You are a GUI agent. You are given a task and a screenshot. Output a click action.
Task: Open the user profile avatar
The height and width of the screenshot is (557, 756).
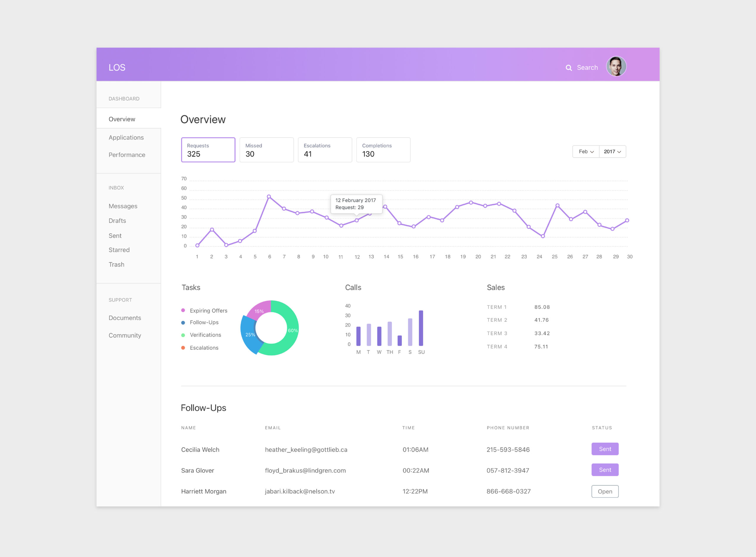click(x=616, y=66)
